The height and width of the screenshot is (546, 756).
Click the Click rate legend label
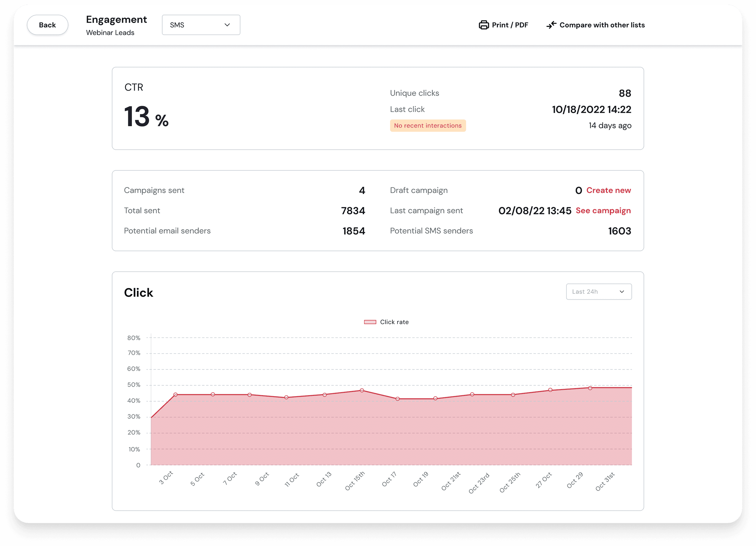click(394, 322)
